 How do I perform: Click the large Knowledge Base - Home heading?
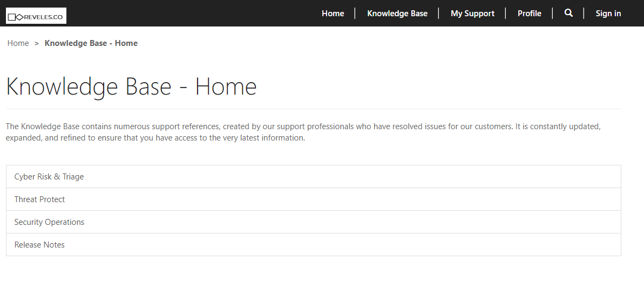click(x=131, y=87)
